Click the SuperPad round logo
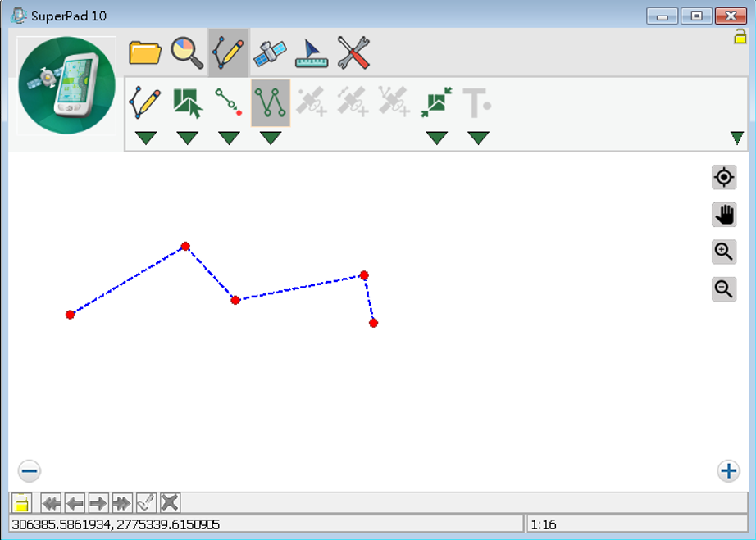 [67, 85]
